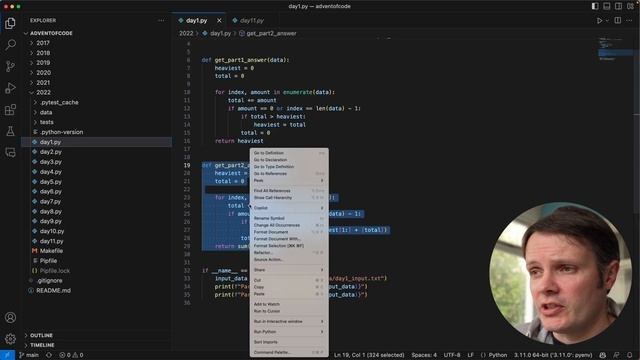
Task: Open the Explorer view in activity bar
Action: pyautogui.click(x=10, y=23)
